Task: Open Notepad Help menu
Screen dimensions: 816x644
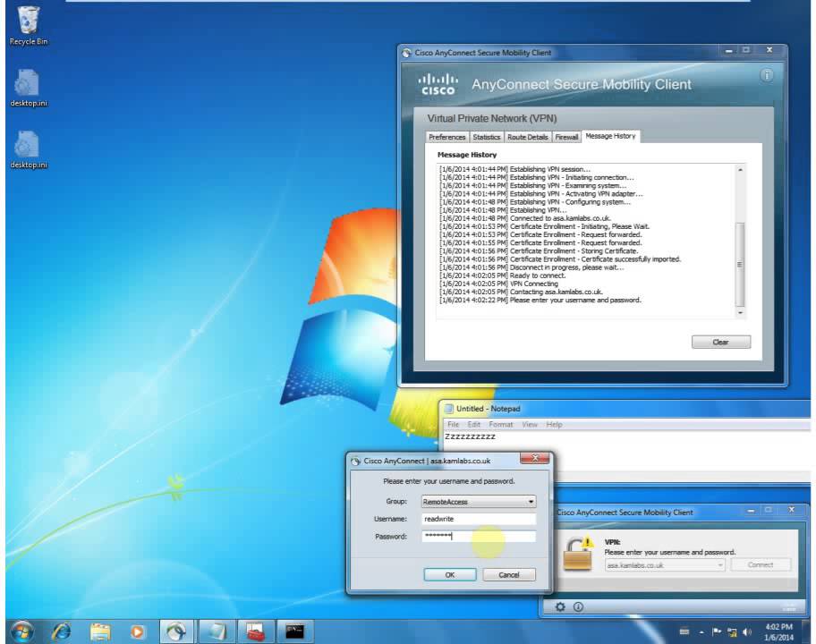Action: pyautogui.click(x=554, y=425)
